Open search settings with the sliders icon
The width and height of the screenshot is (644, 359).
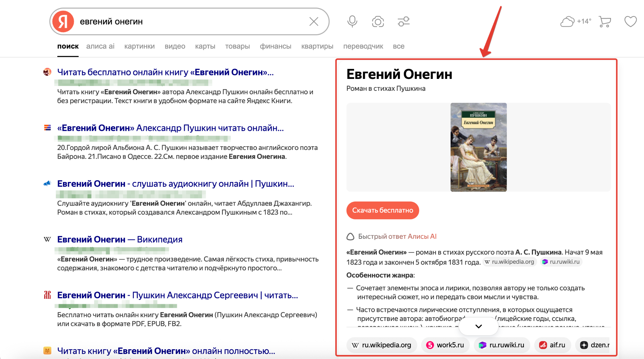(x=403, y=21)
